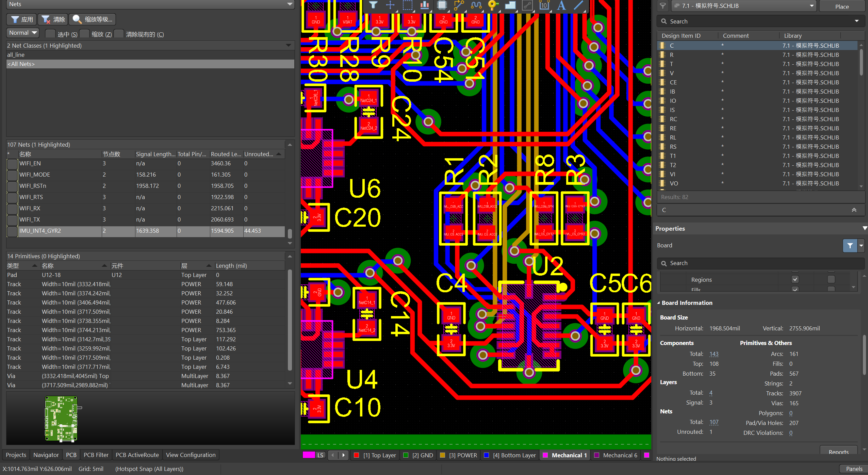The width and height of the screenshot is (868, 475).
Task: Enable the 选中 (S) checkbox
Action: point(50,34)
